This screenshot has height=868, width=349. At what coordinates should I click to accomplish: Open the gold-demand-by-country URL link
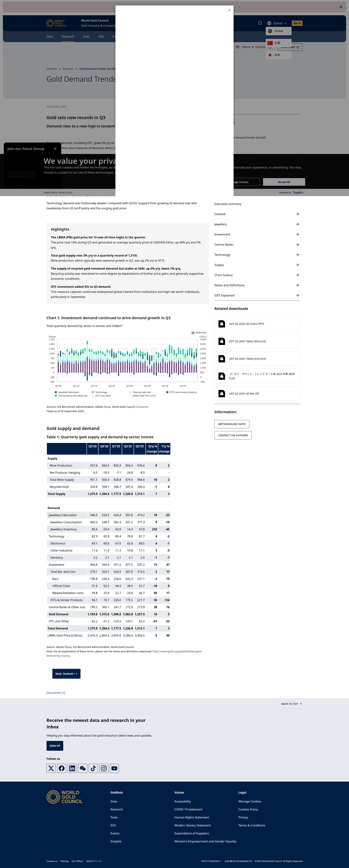coord(124,654)
